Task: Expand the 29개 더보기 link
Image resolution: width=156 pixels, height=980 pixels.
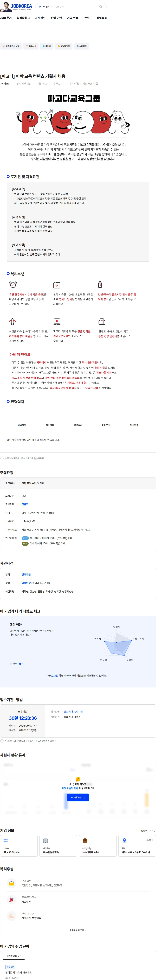Action: pos(12,977)
